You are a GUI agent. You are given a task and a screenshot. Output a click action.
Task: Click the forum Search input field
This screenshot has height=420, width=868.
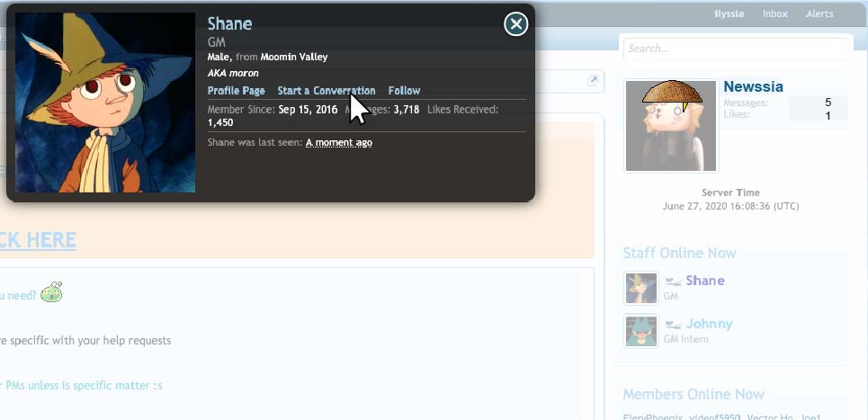tap(735, 49)
